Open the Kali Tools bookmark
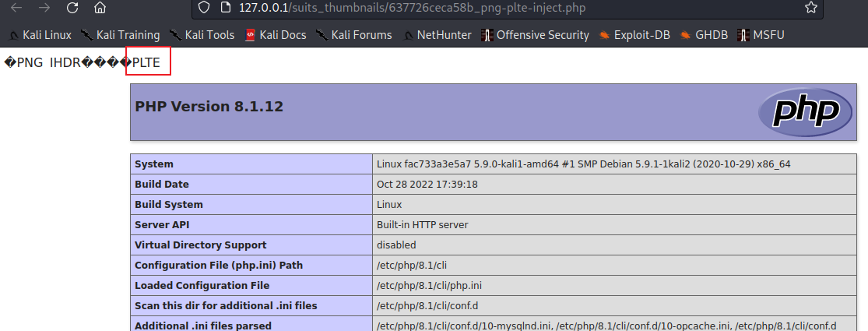 [202, 35]
